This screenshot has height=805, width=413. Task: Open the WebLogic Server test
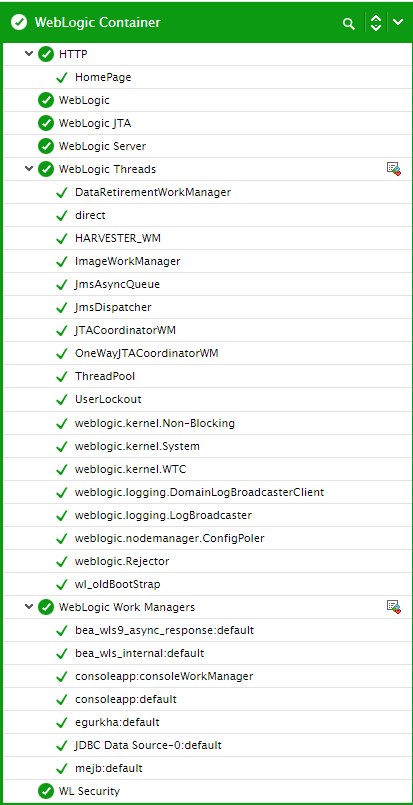tap(103, 146)
